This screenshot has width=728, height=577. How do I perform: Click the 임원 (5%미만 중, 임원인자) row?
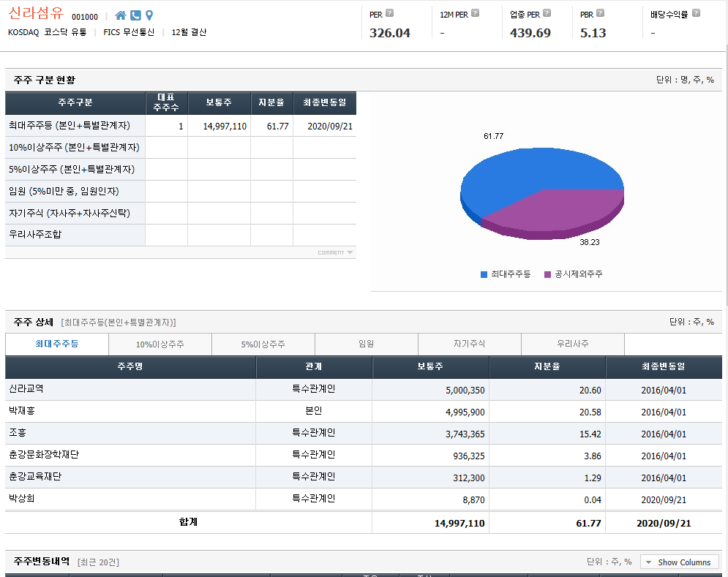pos(181,191)
